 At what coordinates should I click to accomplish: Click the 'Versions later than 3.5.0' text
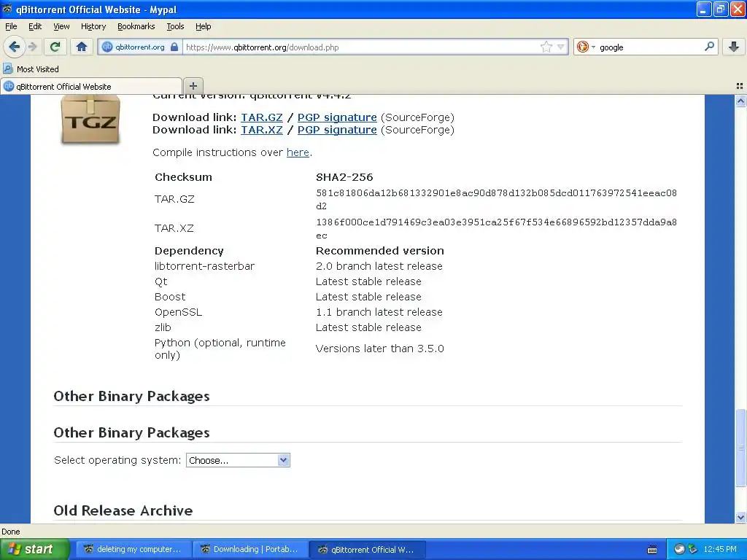tap(379, 349)
